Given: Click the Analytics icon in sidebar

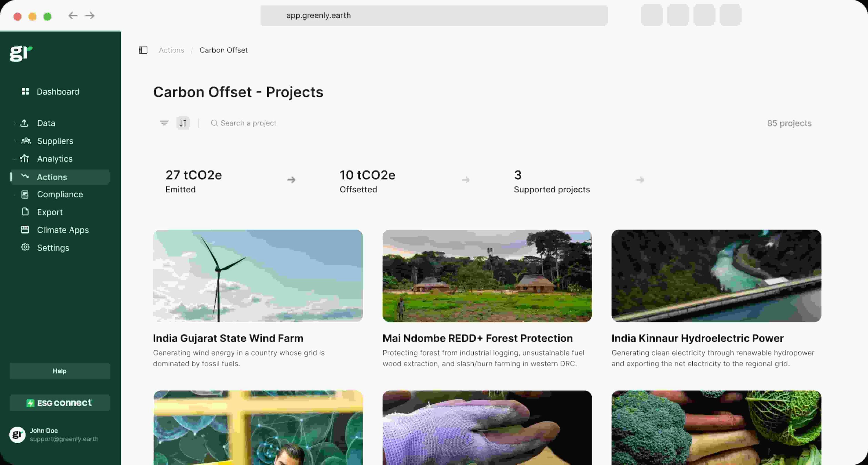Looking at the screenshot, I should 25,159.
